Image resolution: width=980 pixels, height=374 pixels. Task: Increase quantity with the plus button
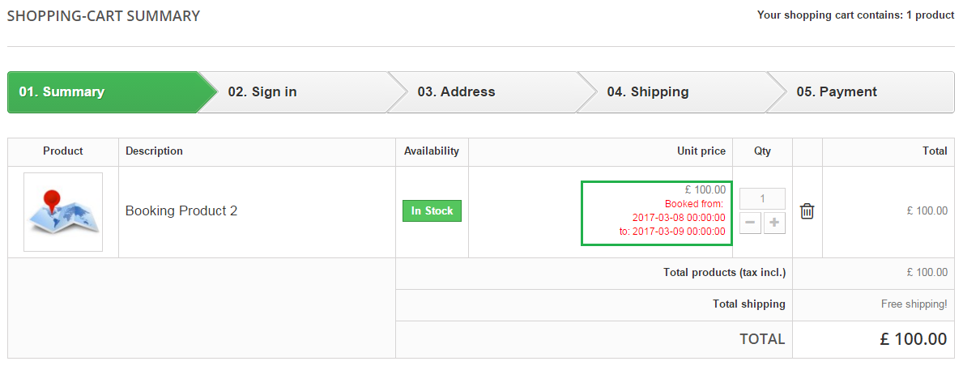pos(775,223)
